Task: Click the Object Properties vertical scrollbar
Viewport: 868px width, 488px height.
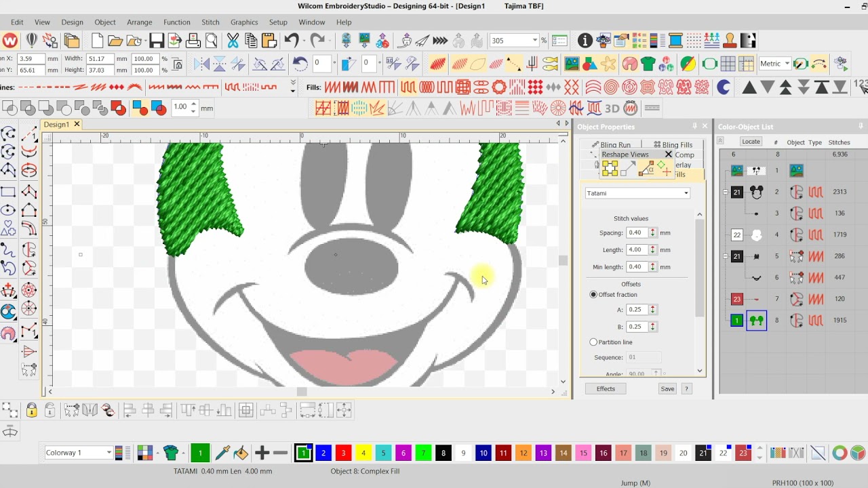Action: [x=699, y=291]
